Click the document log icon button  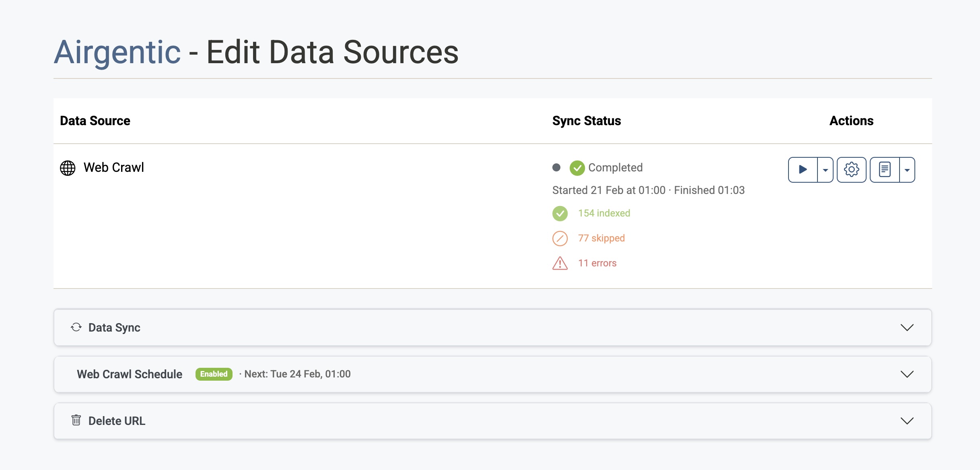[885, 169]
